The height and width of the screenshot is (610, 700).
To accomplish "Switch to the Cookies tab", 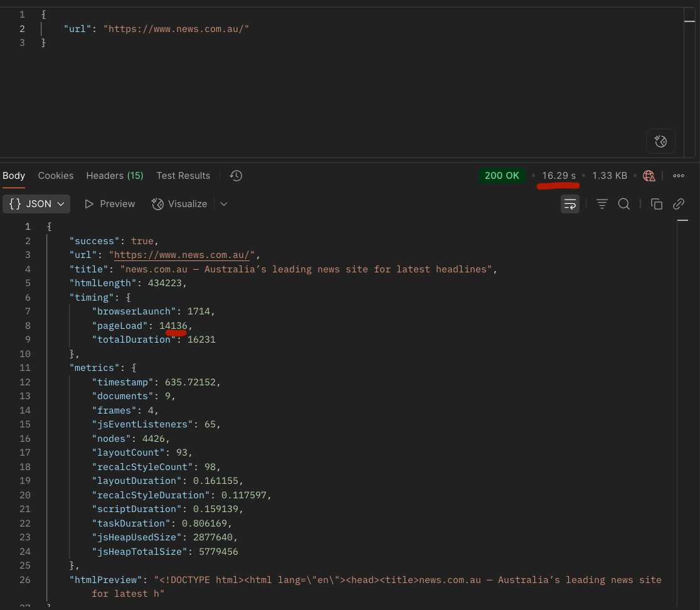I will click(x=56, y=176).
